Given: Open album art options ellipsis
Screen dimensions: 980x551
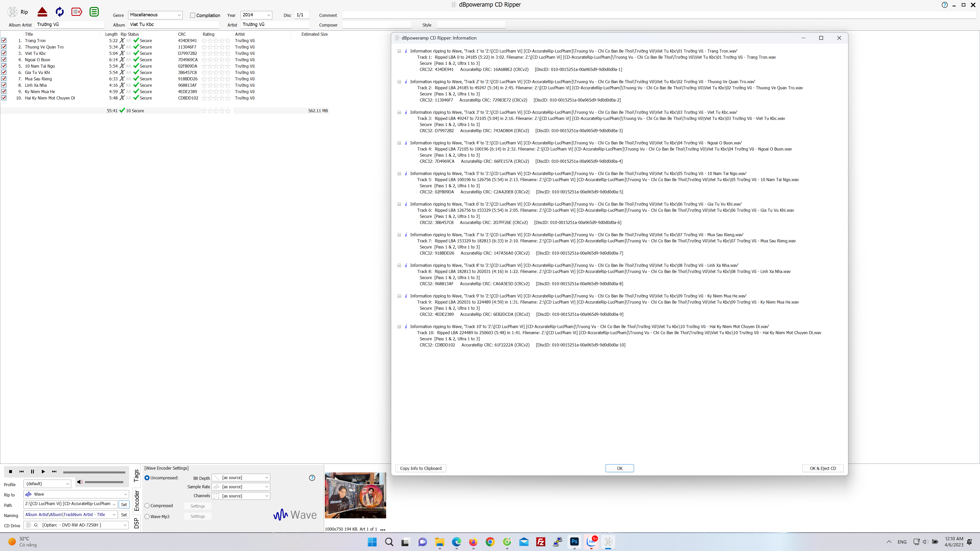Looking at the screenshot, I should [383, 529].
